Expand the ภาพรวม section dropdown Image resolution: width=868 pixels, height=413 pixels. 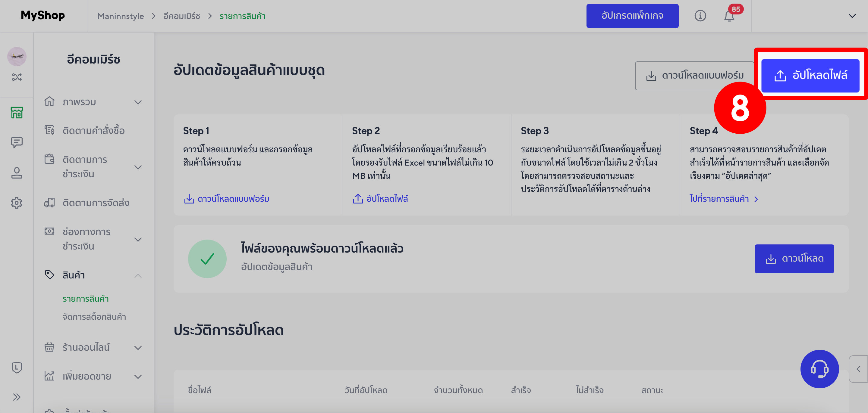[138, 102]
